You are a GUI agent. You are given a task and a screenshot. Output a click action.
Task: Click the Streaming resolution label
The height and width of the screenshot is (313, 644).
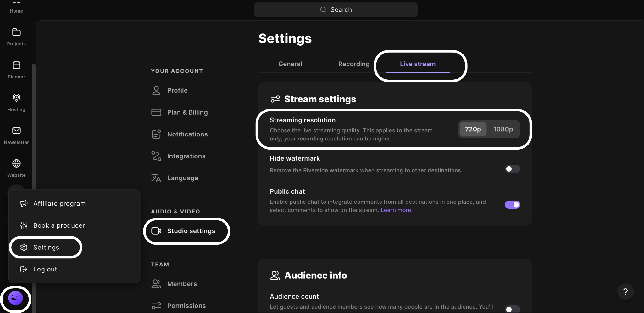pyautogui.click(x=303, y=120)
